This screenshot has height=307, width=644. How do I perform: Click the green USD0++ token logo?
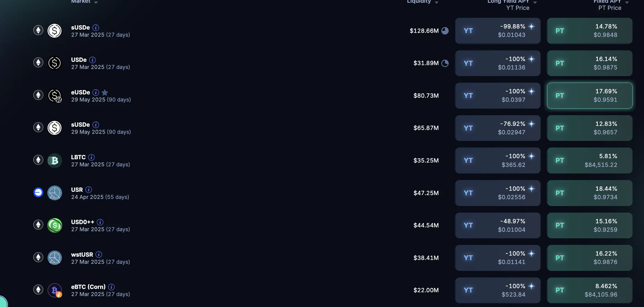point(55,225)
